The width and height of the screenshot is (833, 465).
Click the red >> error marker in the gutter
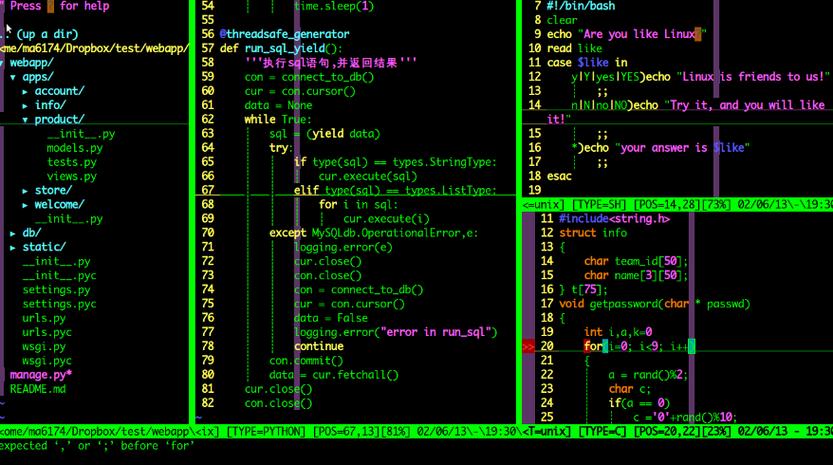[x=528, y=346]
